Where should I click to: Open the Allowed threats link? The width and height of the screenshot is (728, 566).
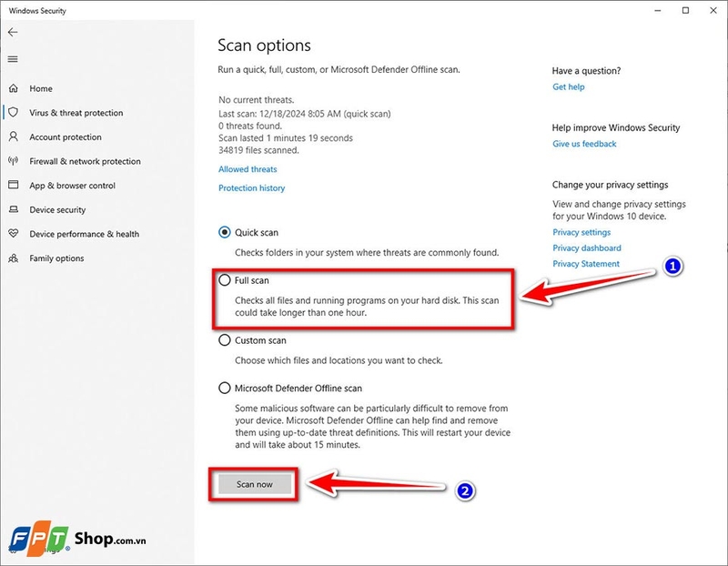[x=248, y=169]
